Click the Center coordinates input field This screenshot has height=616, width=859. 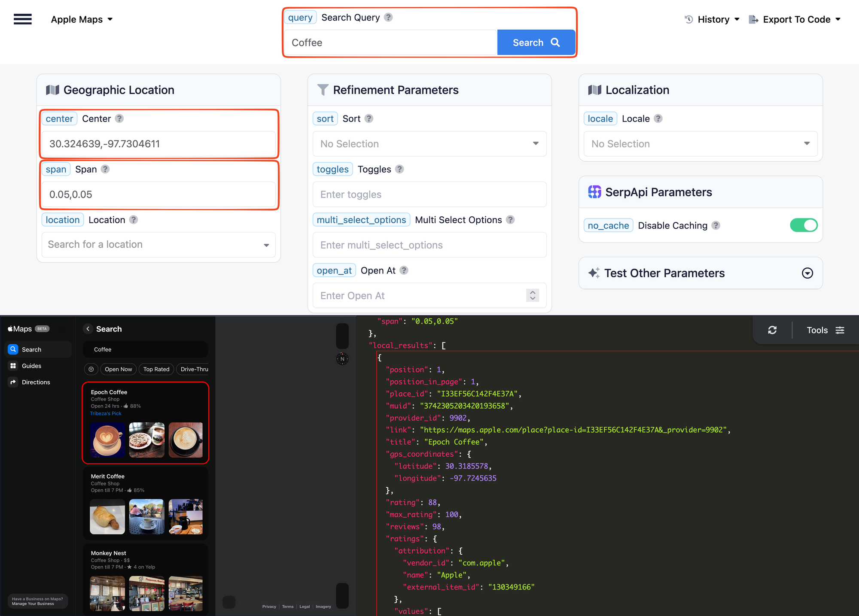click(158, 144)
